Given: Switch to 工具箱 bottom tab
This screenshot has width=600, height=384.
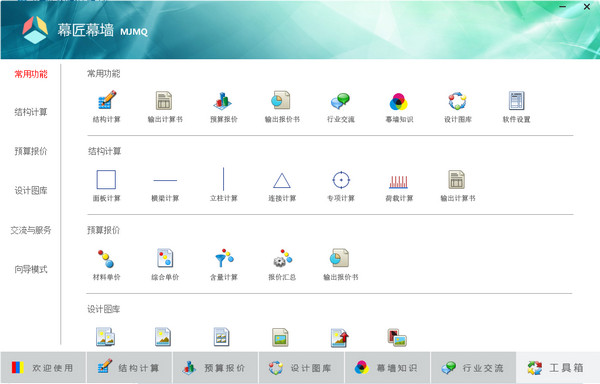Looking at the screenshot, I should click(x=558, y=368).
